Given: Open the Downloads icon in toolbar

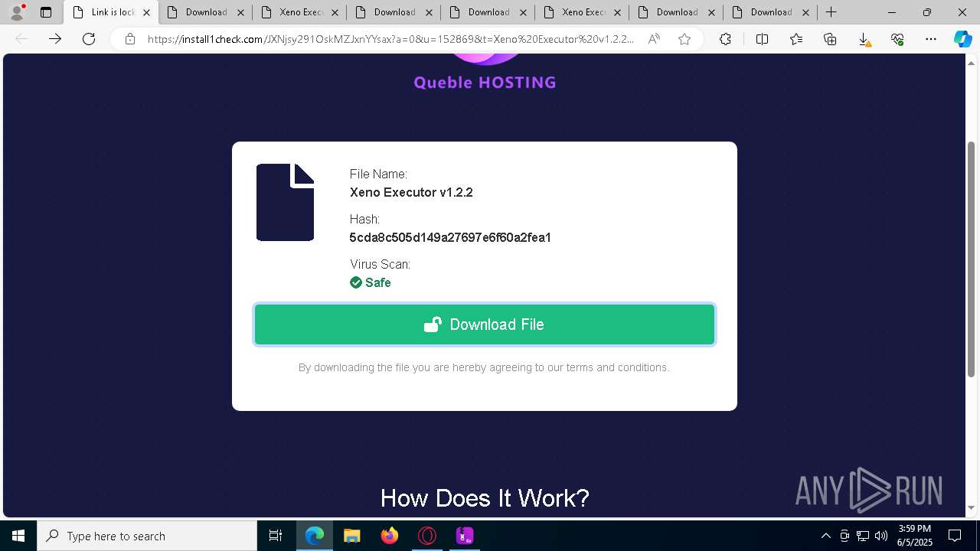Looking at the screenshot, I should (864, 39).
